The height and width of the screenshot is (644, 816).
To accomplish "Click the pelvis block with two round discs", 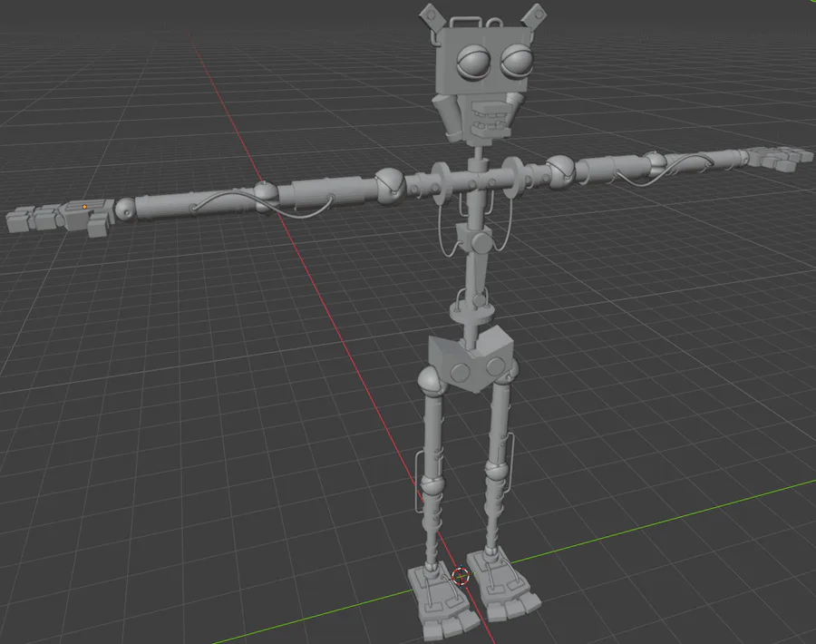I will pyautogui.click(x=471, y=360).
